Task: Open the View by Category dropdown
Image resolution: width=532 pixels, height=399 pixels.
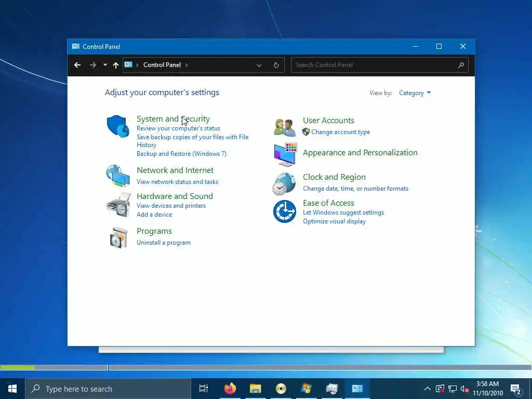Action: [x=415, y=93]
